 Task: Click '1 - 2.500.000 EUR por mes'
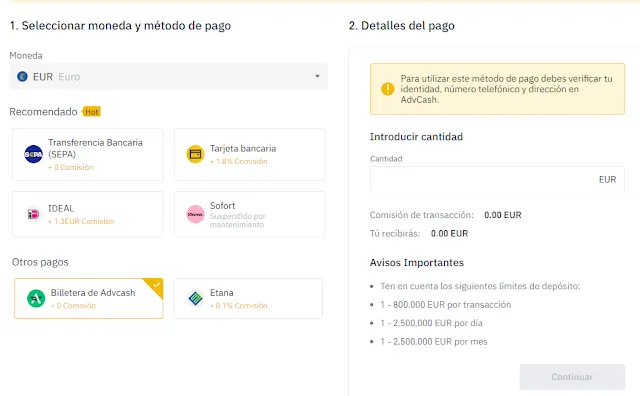point(434,342)
